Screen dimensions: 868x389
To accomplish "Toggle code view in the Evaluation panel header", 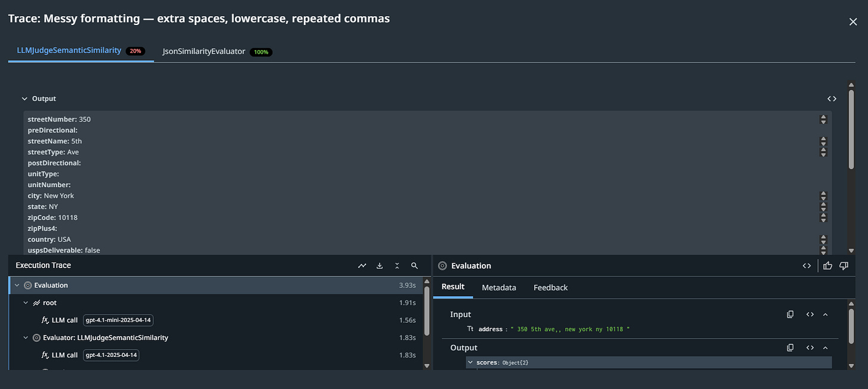I will point(806,266).
